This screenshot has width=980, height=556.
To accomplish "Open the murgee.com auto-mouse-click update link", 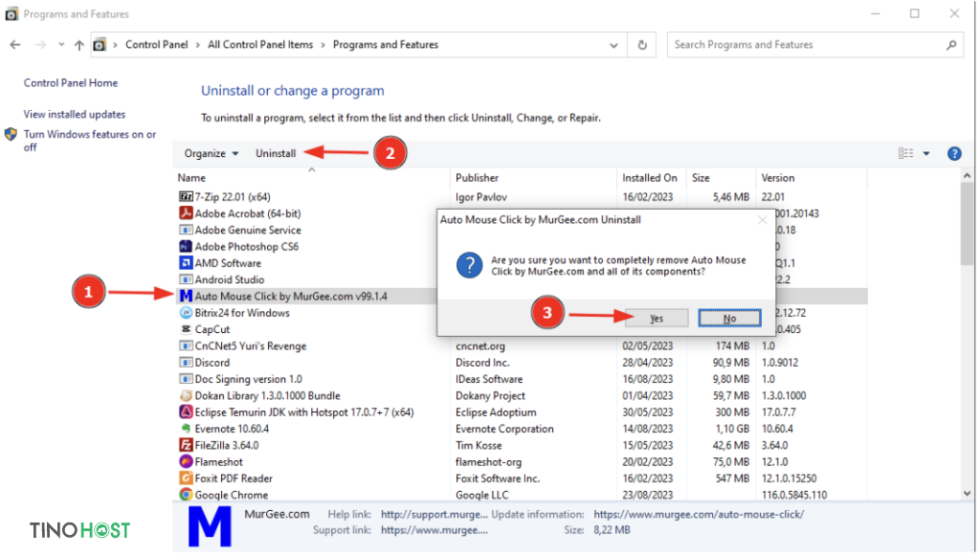I will (x=699, y=515).
